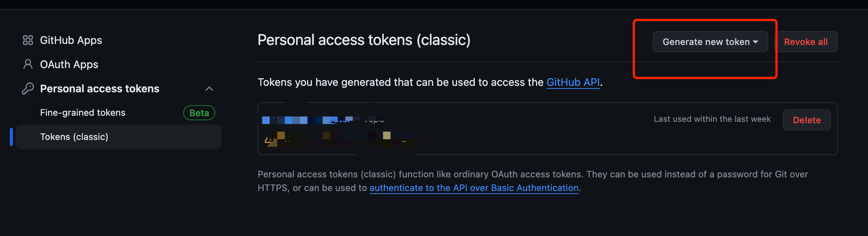
Task: Follow the Basic Authentication API link
Action: click(x=474, y=188)
